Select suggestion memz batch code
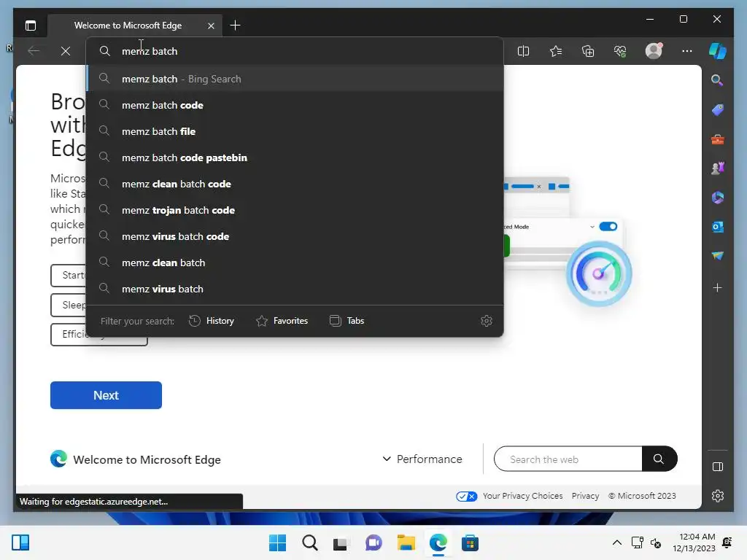 (295, 105)
